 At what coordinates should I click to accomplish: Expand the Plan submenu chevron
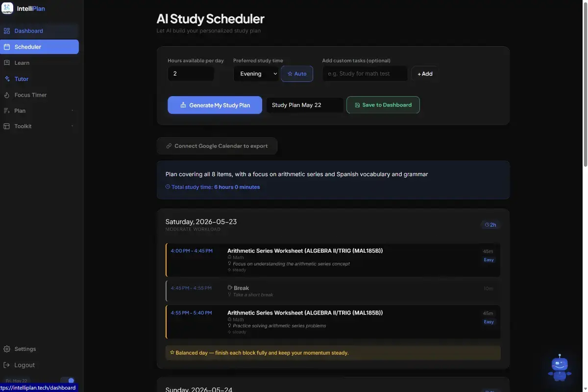73,111
